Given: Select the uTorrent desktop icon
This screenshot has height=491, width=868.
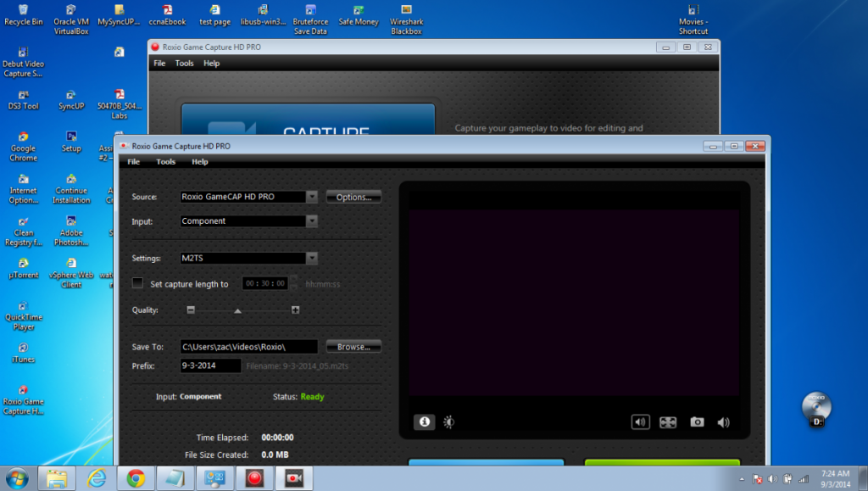Looking at the screenshot, I should (x=23, y=269).
